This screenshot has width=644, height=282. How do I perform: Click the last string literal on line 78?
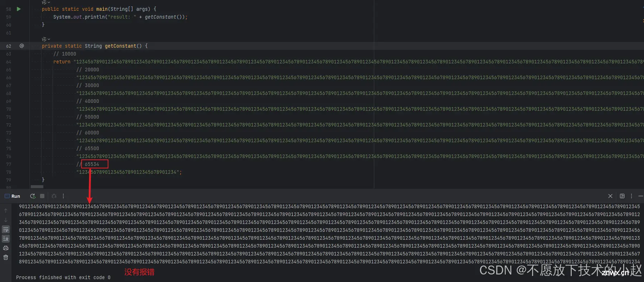coord(128,172)
